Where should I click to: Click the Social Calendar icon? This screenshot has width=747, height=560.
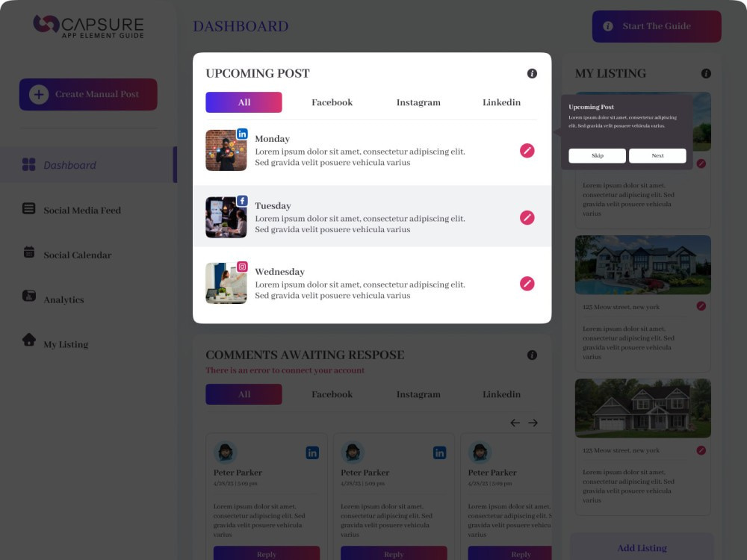click(28, 252)
